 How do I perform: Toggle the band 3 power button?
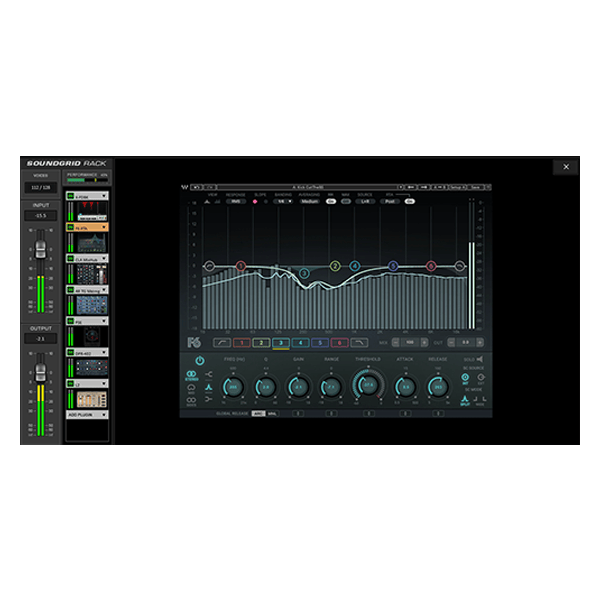(x=200, y=360)
